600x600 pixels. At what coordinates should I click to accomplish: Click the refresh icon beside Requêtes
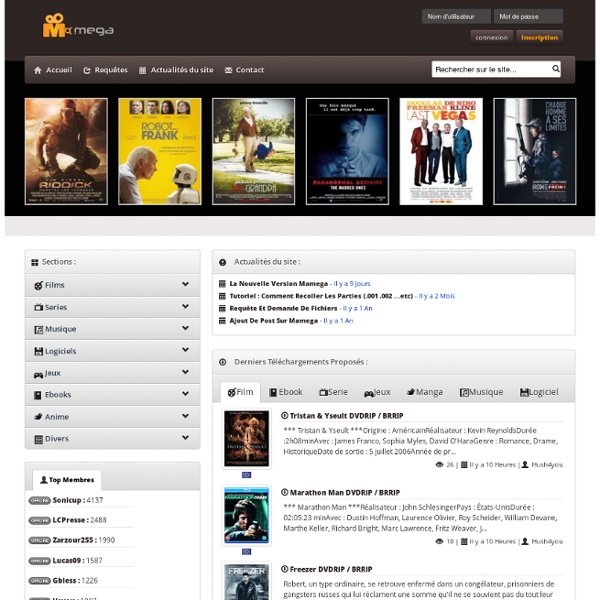tap(87, 70)
